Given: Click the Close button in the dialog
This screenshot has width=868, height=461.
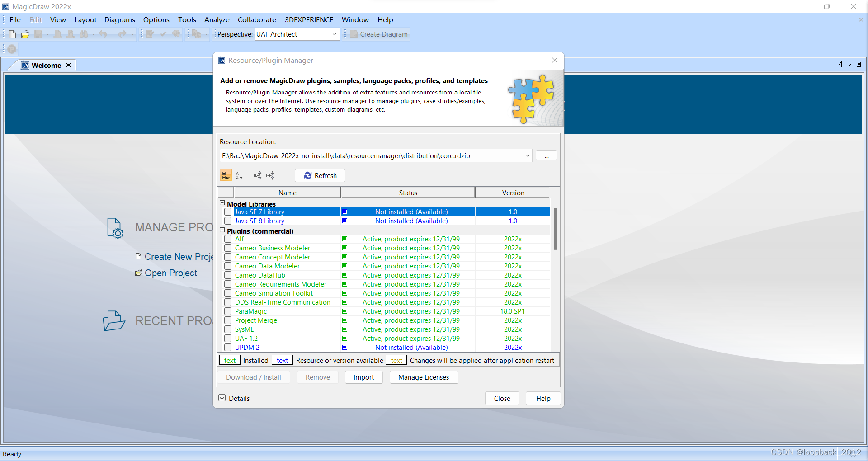Looking at the screenshot, I should click(502, 399).
